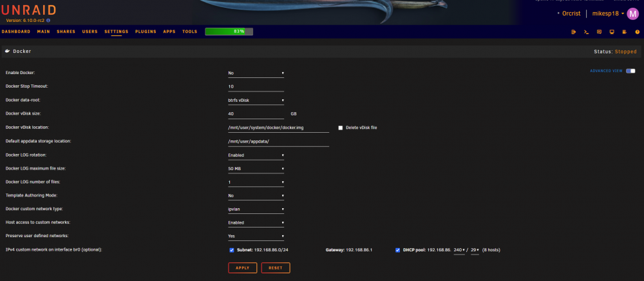Click the Docker whale icon in header
This screenshot has width=644, height=281.
pos(7,52)
